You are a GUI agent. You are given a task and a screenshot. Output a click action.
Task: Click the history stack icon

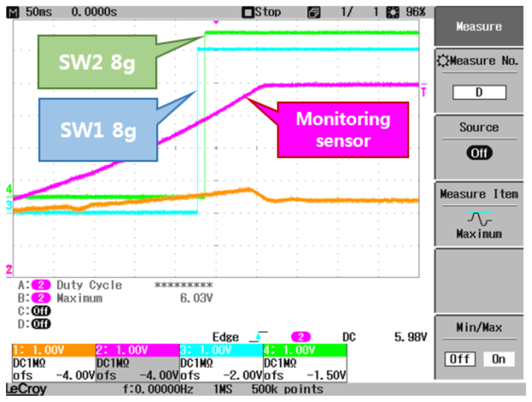(x=314, y=12)
